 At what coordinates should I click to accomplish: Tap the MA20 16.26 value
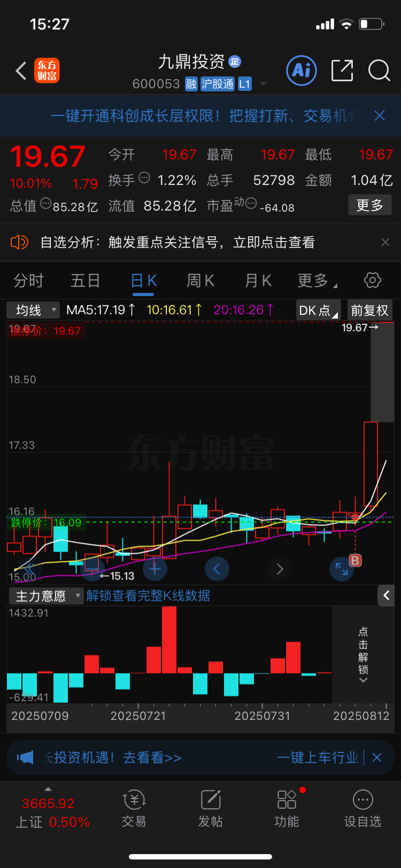244,310
